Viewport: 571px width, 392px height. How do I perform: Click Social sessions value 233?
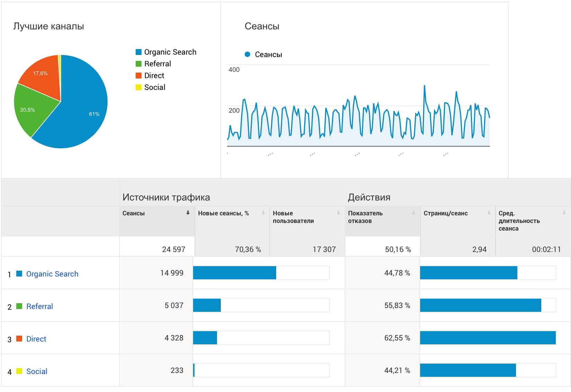[177, 371]
